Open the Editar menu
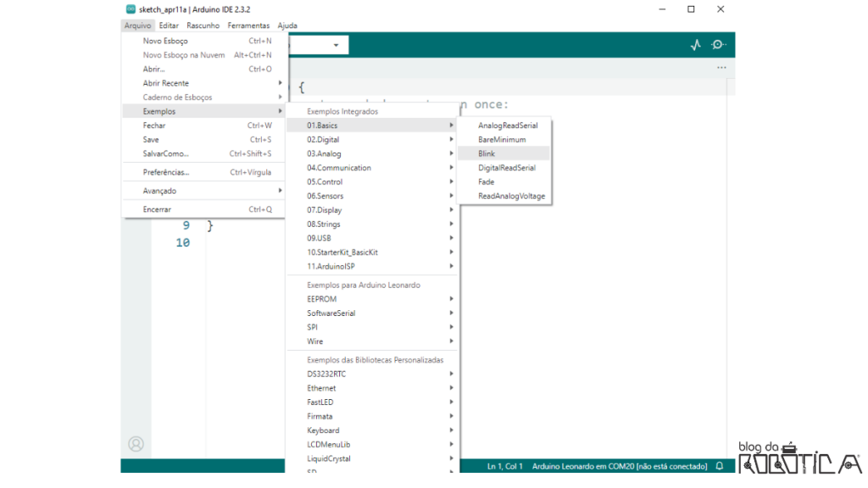Image resolution: width=868 pixels, height=488 pixels. pos(169,25)
